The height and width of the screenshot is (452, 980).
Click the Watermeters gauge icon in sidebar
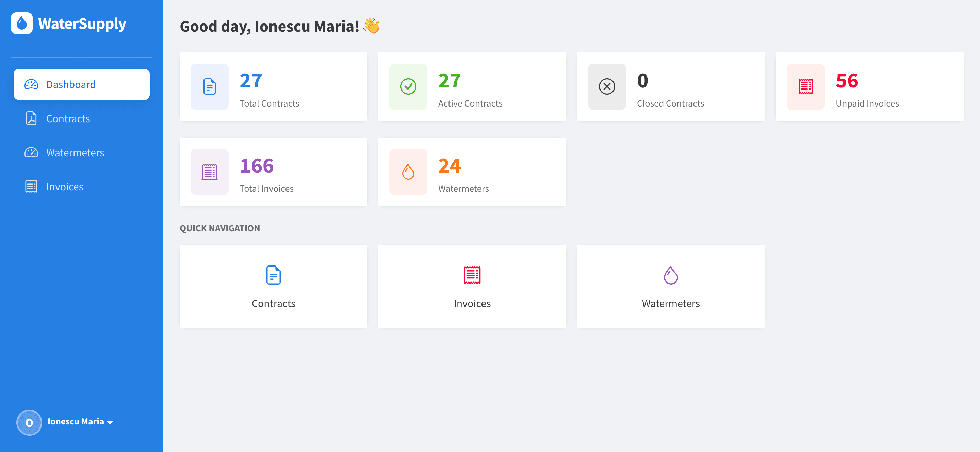point(31,152)
